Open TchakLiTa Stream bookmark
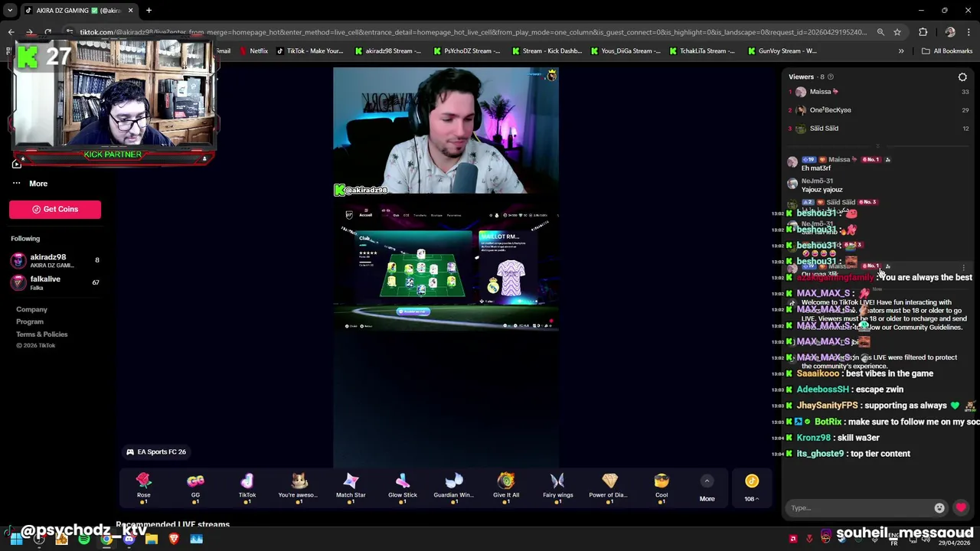The image size is (980, 551). pos(701,51)
